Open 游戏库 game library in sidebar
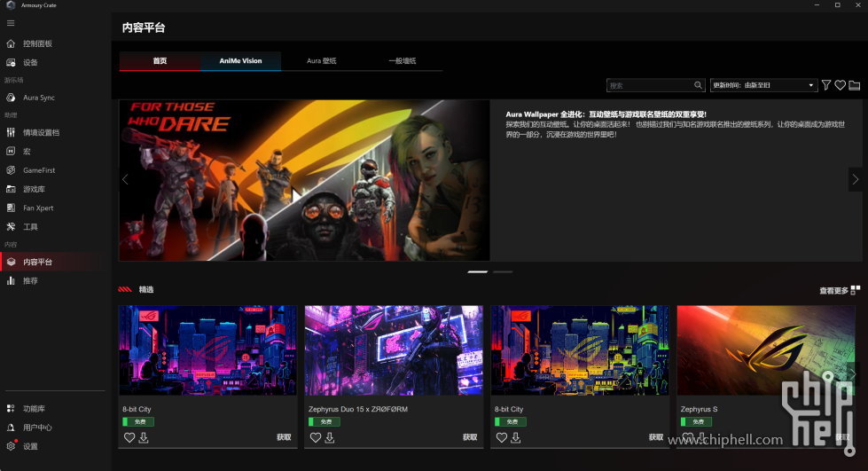Screen dimensions: 868x471 [34, 189]
